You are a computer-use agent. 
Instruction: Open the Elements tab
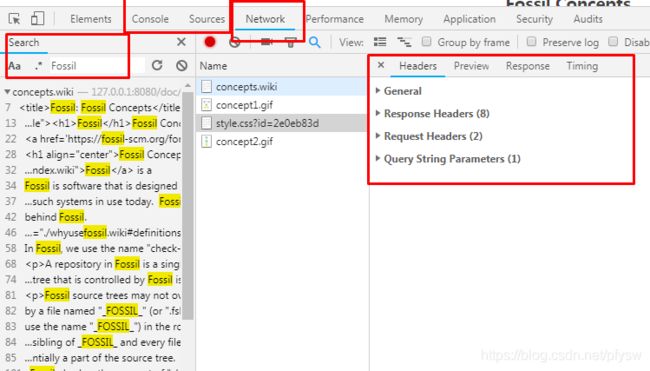[x=91, y=19]
